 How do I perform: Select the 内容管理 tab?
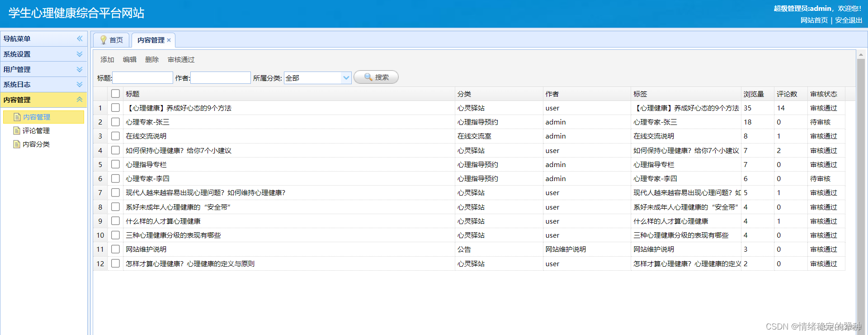tap(153, 40)
